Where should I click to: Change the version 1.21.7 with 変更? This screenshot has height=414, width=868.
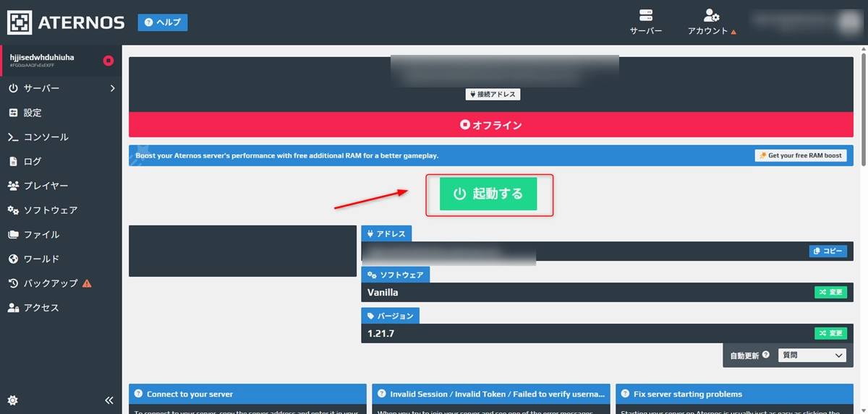[830, 333]
